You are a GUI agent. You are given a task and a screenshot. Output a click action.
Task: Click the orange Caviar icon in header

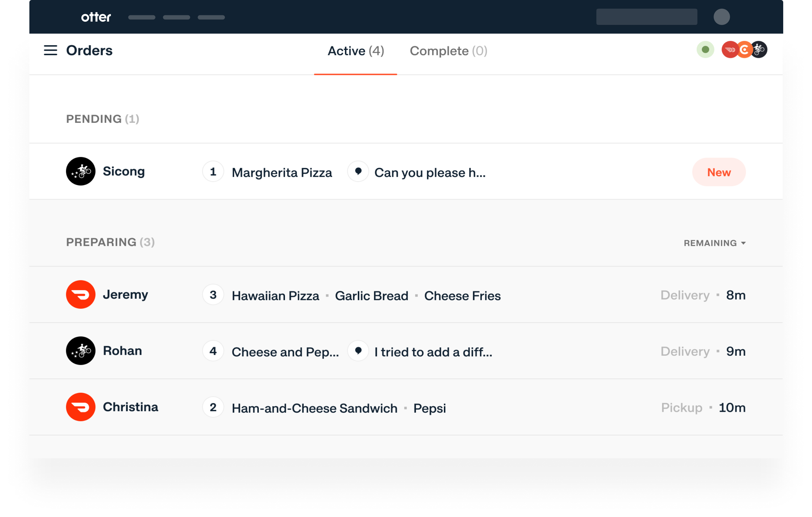click(x=744, y=50)
